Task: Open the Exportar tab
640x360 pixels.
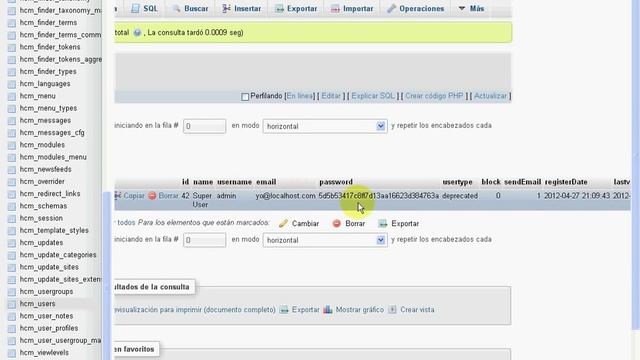Action: click(x=296, y=8)
